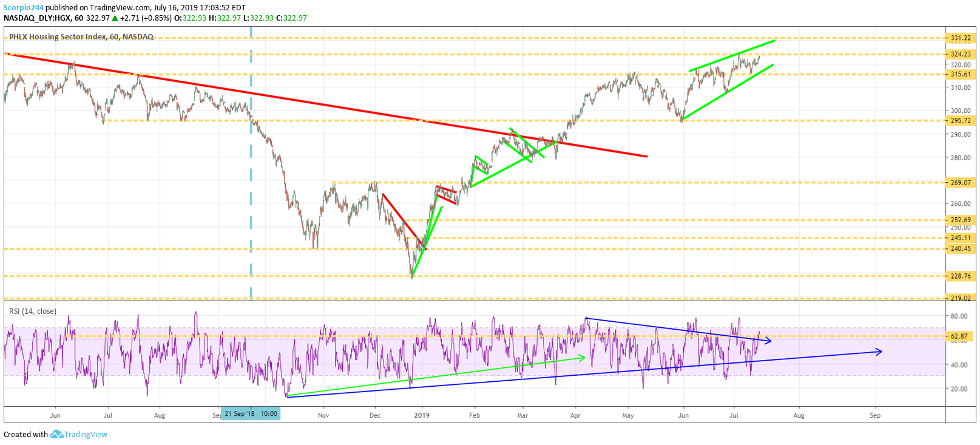Click the TradingView cloud logo icon

tap(56, 434)
